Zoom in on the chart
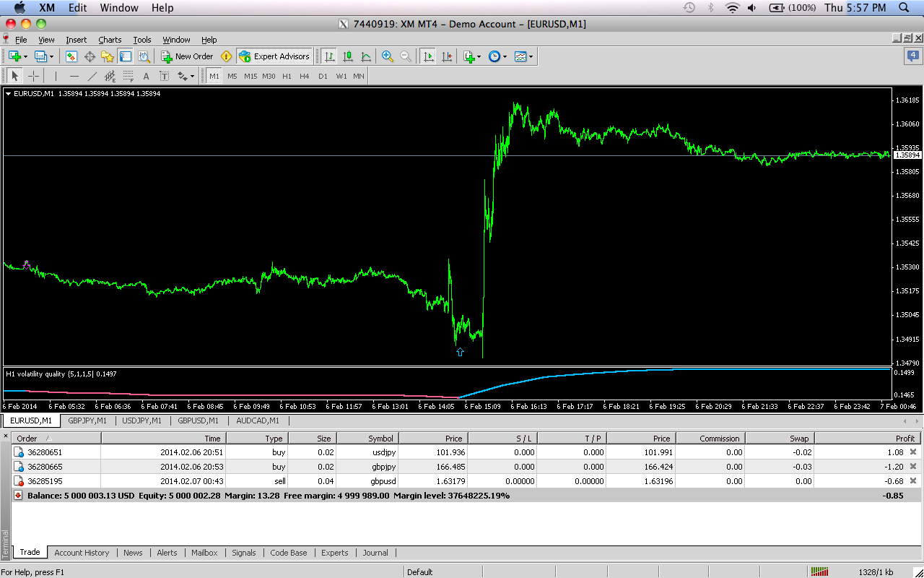This screenshot has height=578, width=924. pyautogui.click(x=388, y=56)
